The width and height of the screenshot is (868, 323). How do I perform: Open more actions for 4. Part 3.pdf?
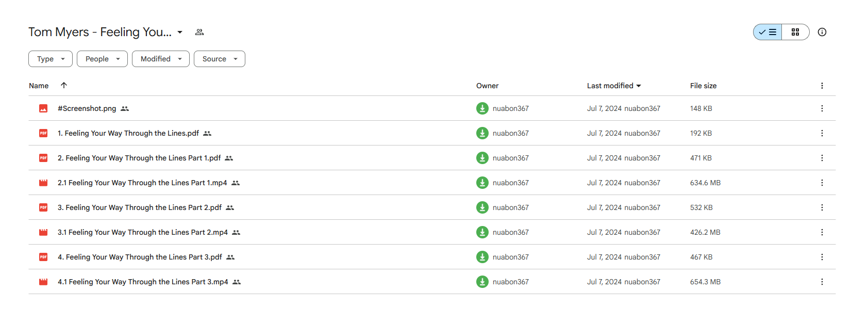point(822,257)
